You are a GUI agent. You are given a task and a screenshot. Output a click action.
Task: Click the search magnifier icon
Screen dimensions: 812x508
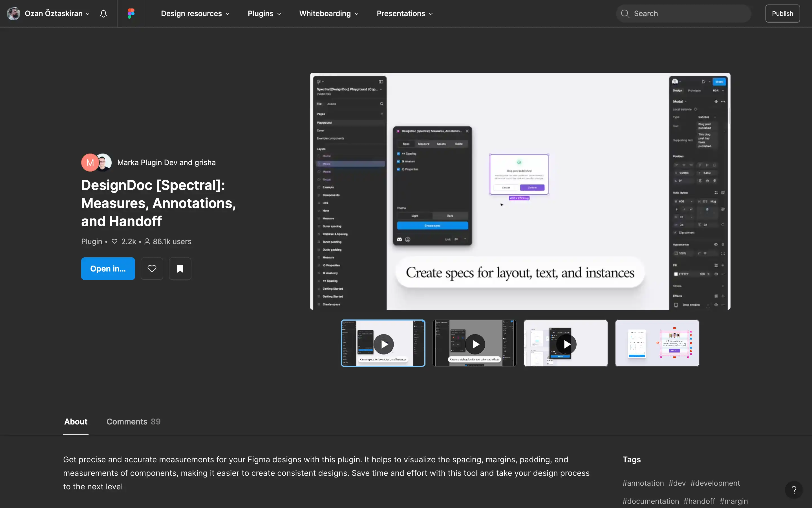point(625,14)
